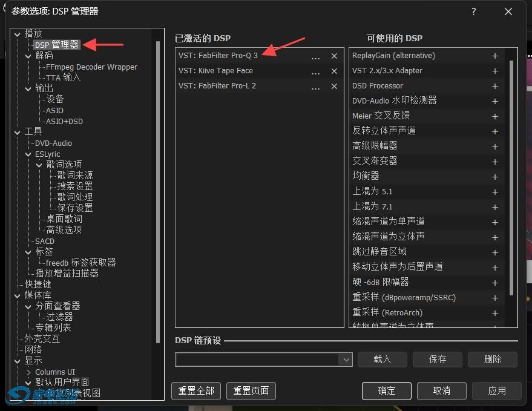Remove VST: FabFilter Pro-L 2 via X
The height and width of the screenshot is (411, 532).
click(x=334, y=87)
